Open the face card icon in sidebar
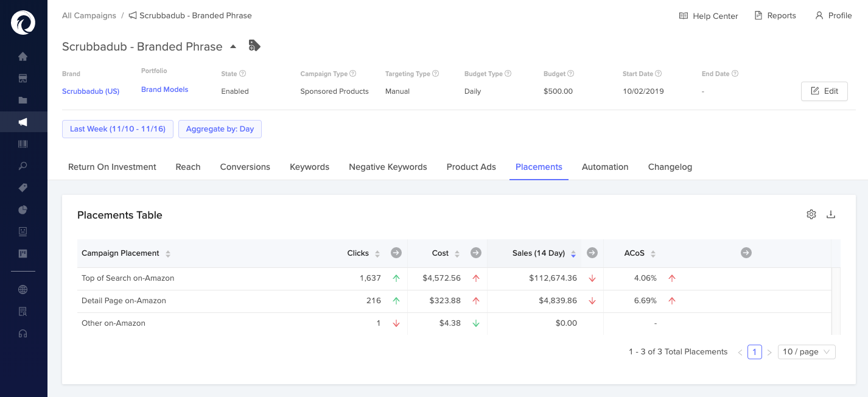Screen dimensions: 868x397 click(x=23, y=232)
